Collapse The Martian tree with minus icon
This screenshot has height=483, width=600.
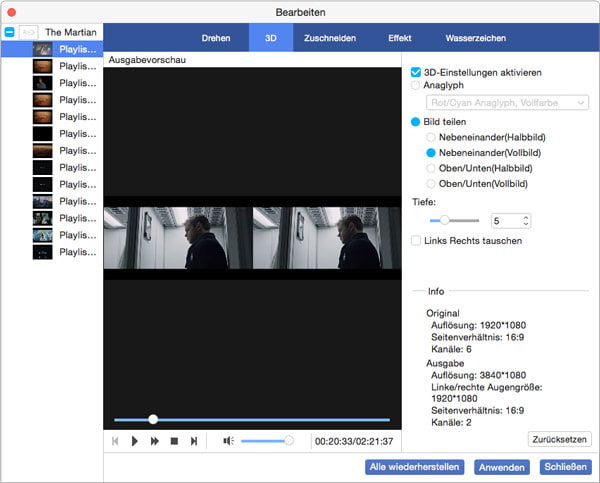point(10,32)
